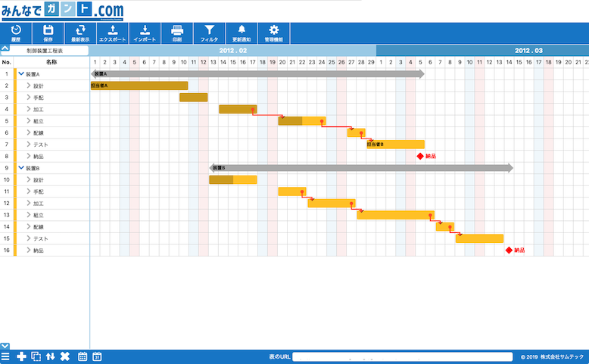Viewport: 589px width, 364px height.
Task: Click the plus add-row icon
Action: point(21,356)
